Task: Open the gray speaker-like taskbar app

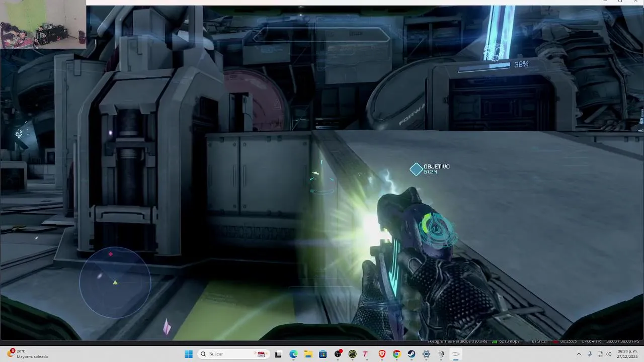Action: pos(441,354)
